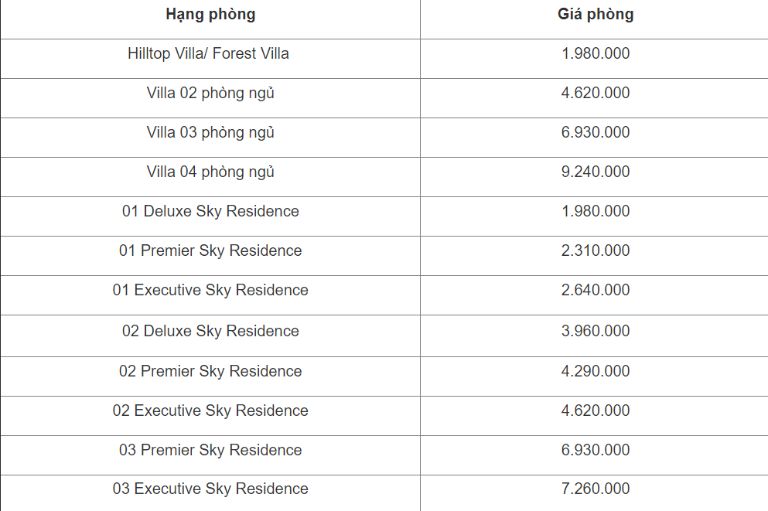Select Hilltop Villa/ Forest Villa cell
This screenshot has height=511, width=768.
211,58
